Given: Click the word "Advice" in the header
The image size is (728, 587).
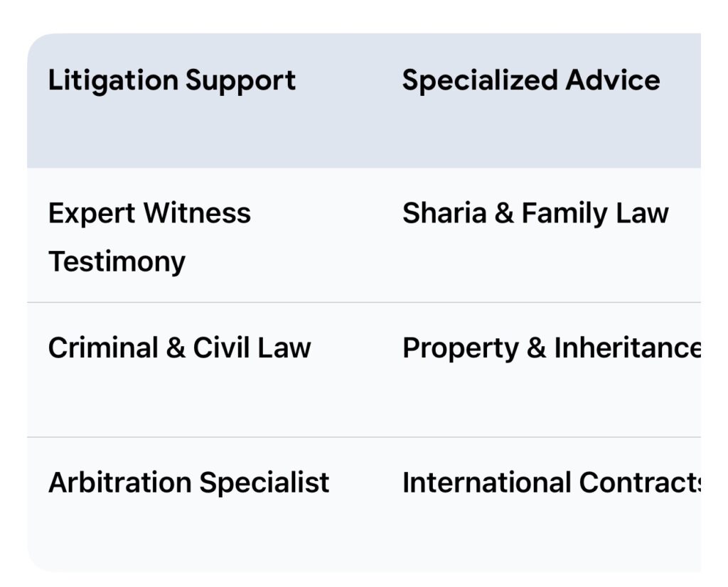Looking at the screenshot, I should coord(612,80).
